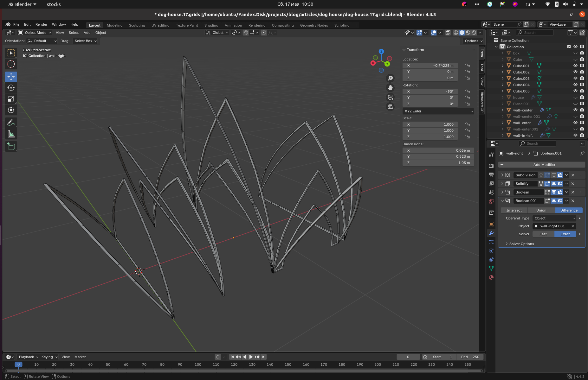Open the Object properties tab
588x380 pixels.
[491, 224]
